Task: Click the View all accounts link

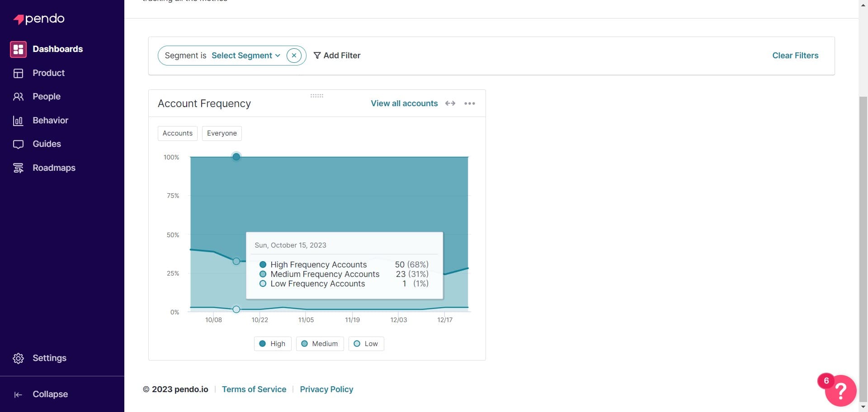Action: click(404, 103)
